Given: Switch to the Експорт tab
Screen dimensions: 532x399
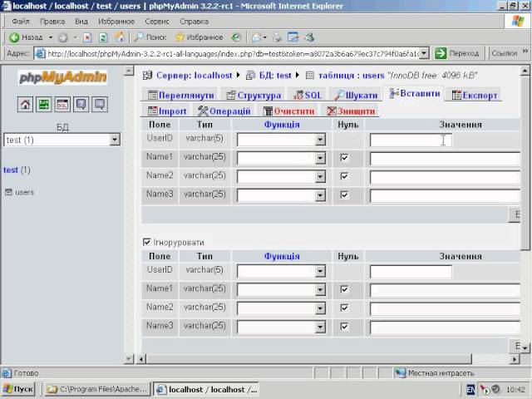Looking at the screenshot, I should point(475,96).
